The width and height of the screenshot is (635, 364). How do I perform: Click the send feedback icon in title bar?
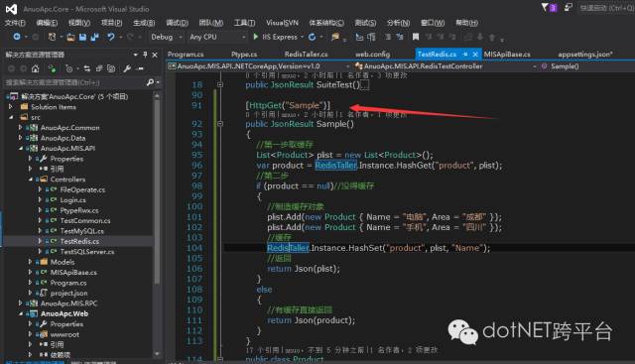coord(569,7)
